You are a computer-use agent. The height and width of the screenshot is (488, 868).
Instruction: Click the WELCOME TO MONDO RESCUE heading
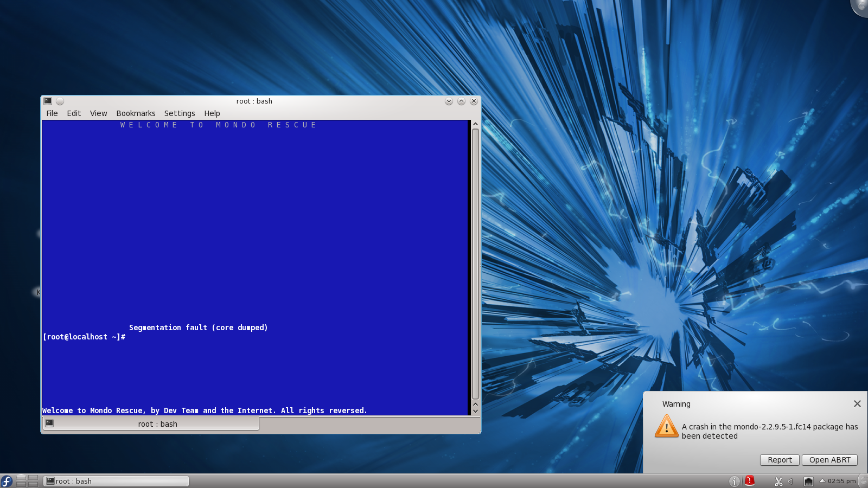point(218,125)
